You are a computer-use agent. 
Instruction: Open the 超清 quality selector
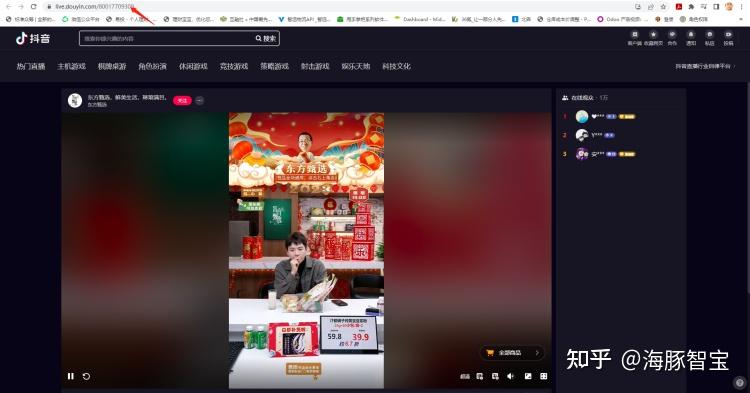pos(464,377)
